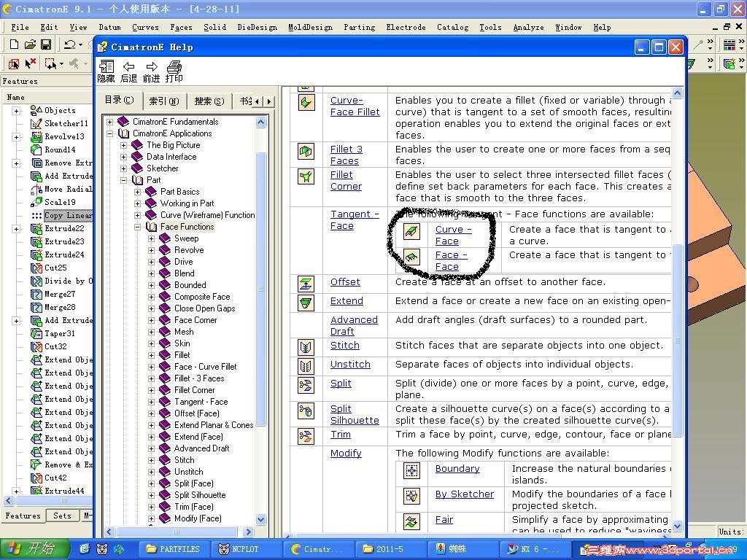Viewport: 747px width, 560px height.
Task: Expand the Sketcher help topic
Action: [x=124, y=168]
